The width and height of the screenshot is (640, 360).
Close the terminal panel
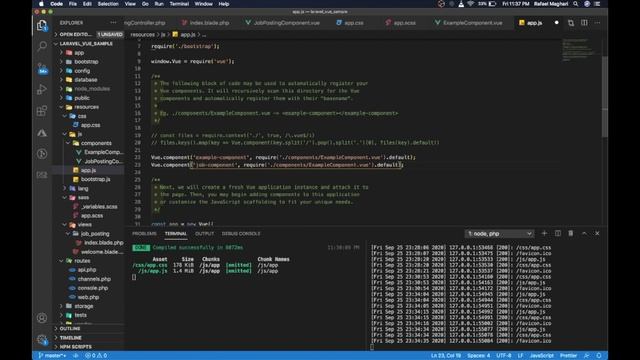597,233
